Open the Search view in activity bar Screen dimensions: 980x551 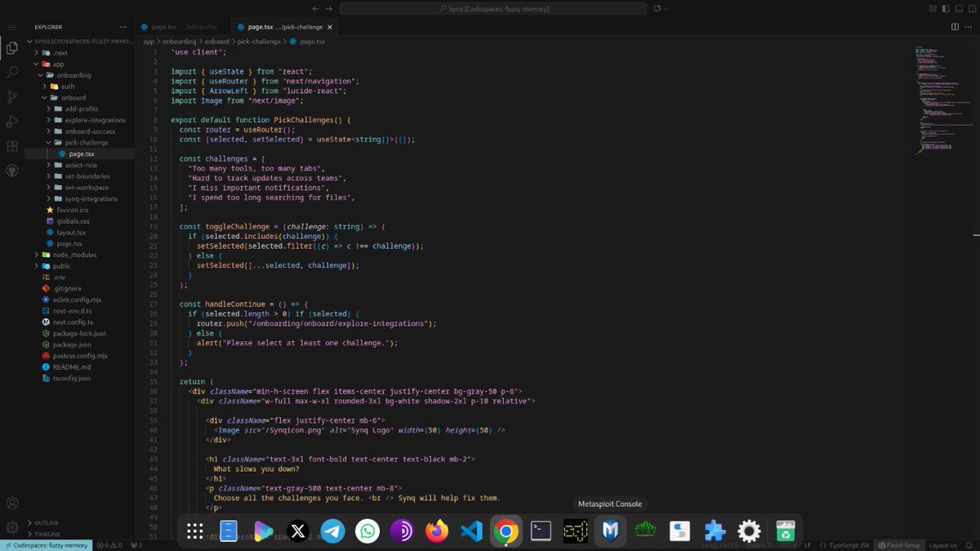[12, 72]
